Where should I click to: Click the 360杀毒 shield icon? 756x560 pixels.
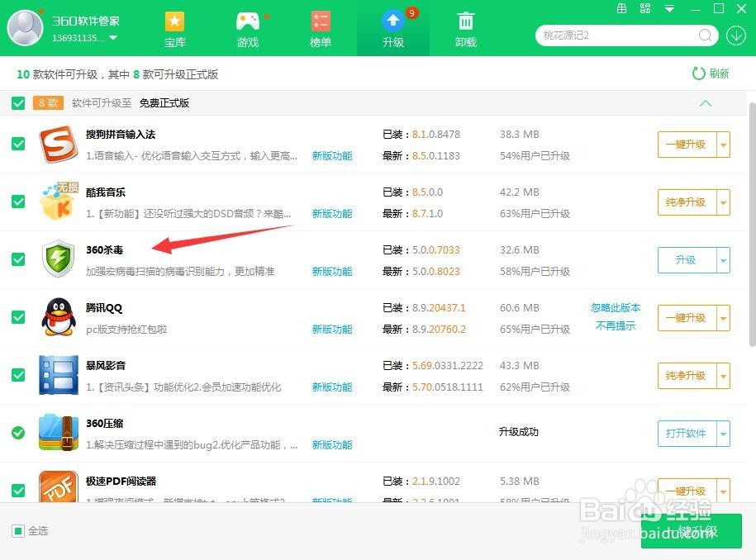59,259
